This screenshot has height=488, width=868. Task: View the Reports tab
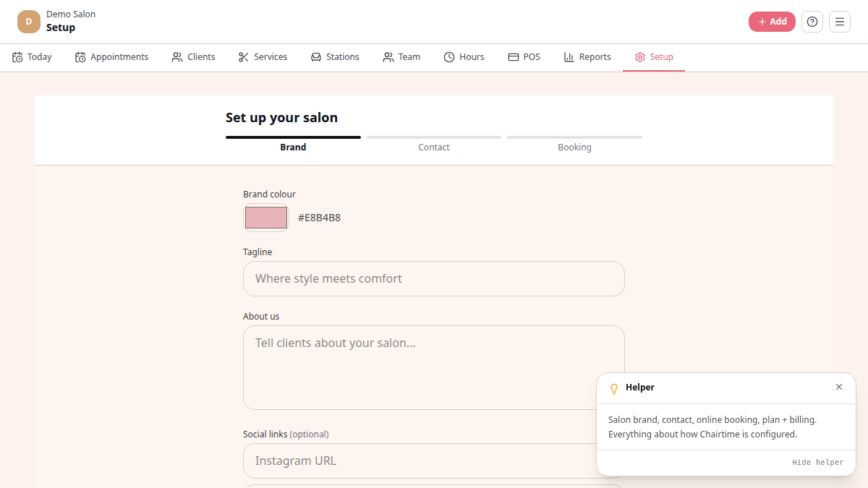pyautogui.click(x=588, y=57)
